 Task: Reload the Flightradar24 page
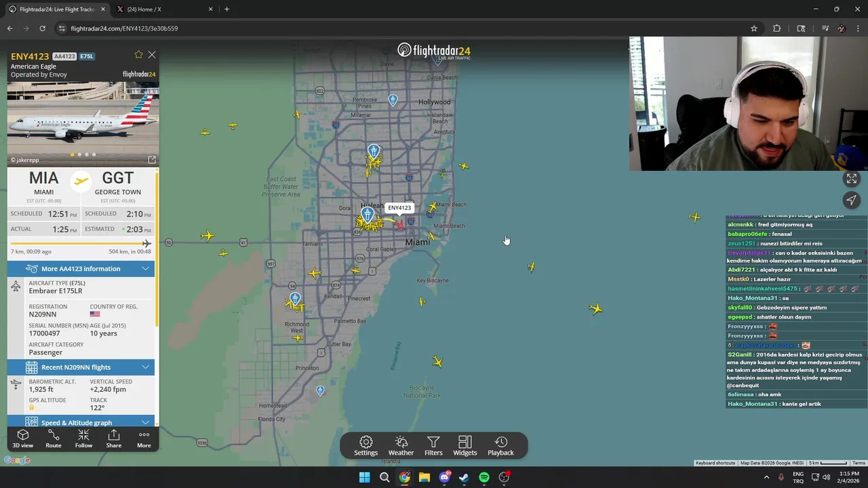pyautogui.click(x=42, y=28)
